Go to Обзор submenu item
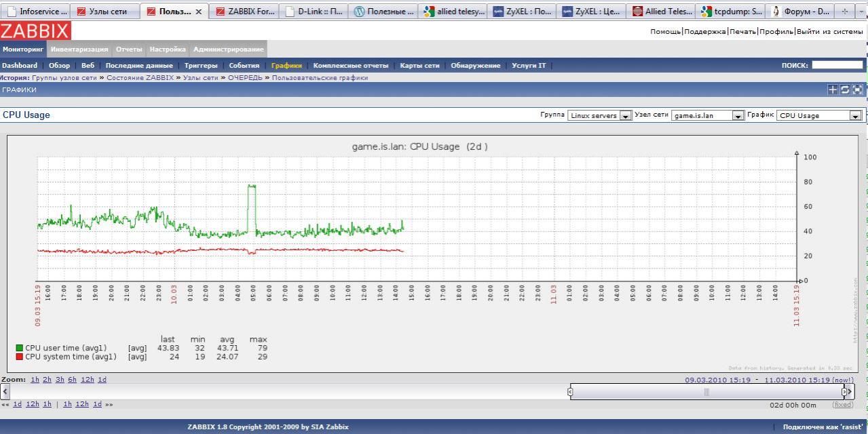 (60, 66)
